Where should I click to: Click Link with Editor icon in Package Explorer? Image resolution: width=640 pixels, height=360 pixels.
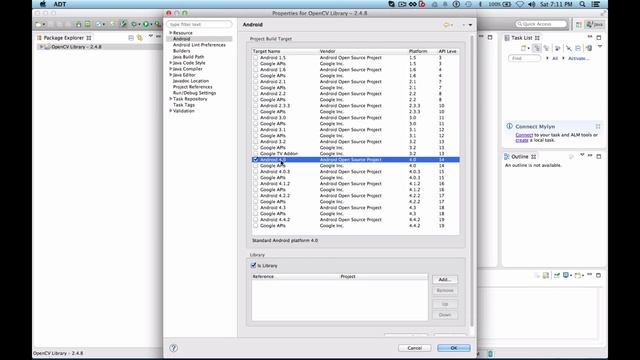pyautogui.click(x=140, y=38)
